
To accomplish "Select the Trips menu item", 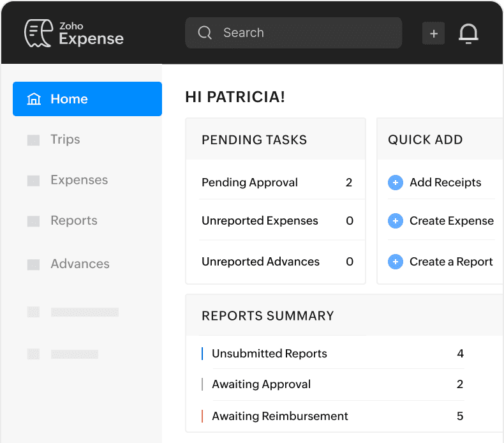I will click(x=65, y=139).
